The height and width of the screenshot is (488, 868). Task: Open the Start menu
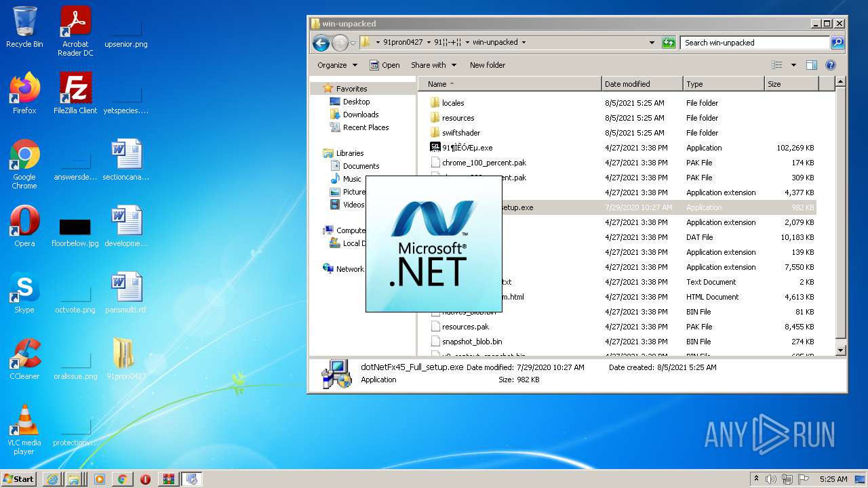click(19, 479)
